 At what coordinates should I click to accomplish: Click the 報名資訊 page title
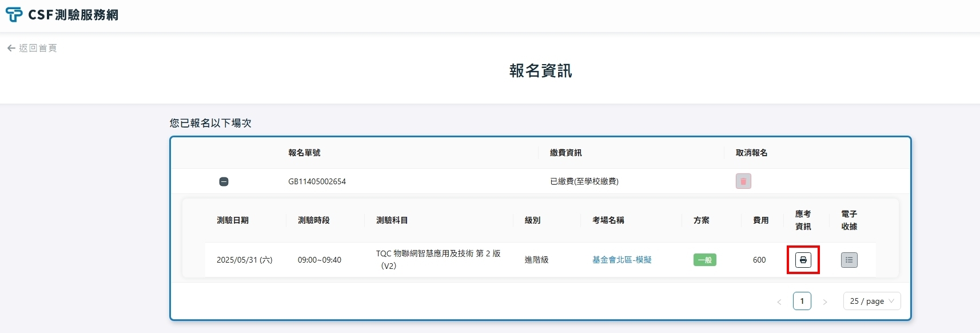tap(541, 71)
